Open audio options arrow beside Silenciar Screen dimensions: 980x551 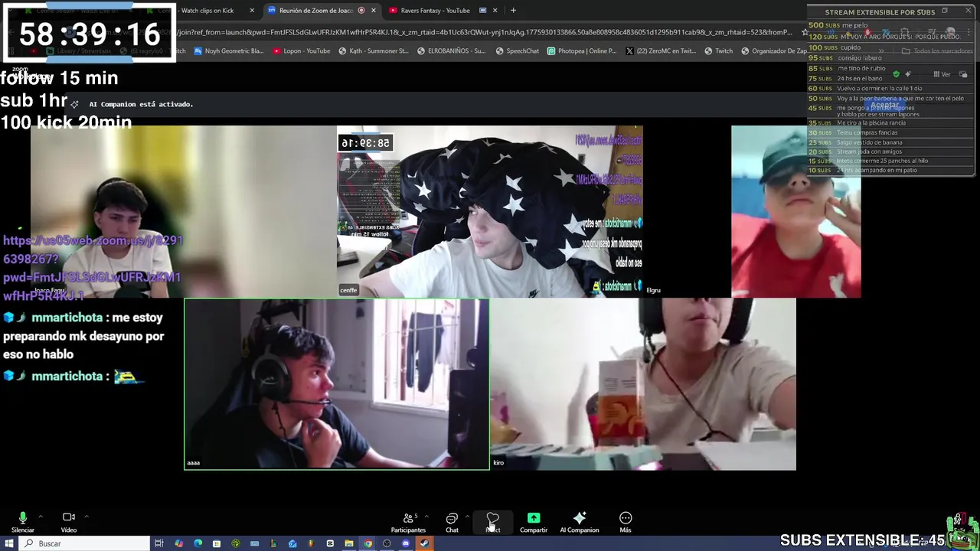pyautogui.click(x=40, y=517)
